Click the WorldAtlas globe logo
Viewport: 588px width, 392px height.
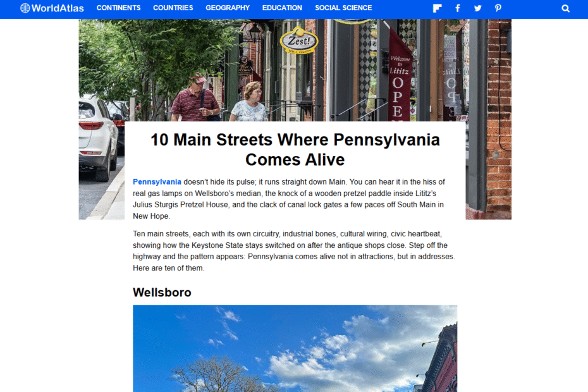(25, 8)
